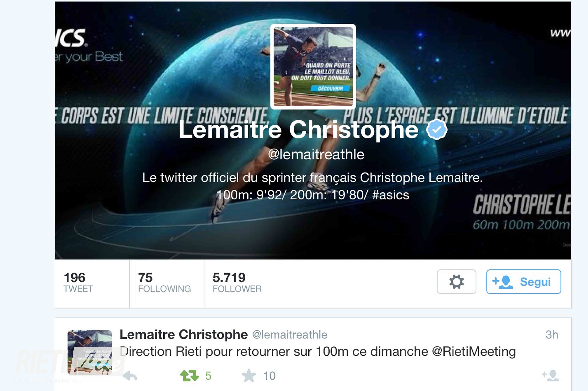Click the 3h timestamp of the tweet
Image resolution: width=588 pixels, height=391 pixels.
(x=552, y=335)
